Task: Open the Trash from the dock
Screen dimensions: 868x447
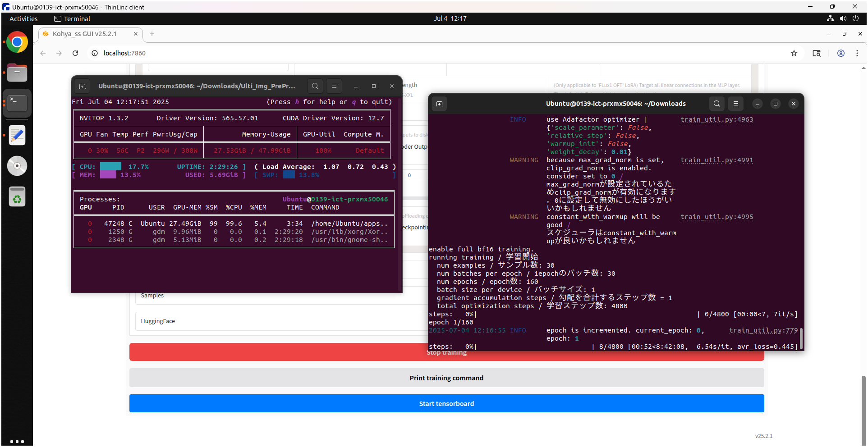Action: click(x=17, y=196)
